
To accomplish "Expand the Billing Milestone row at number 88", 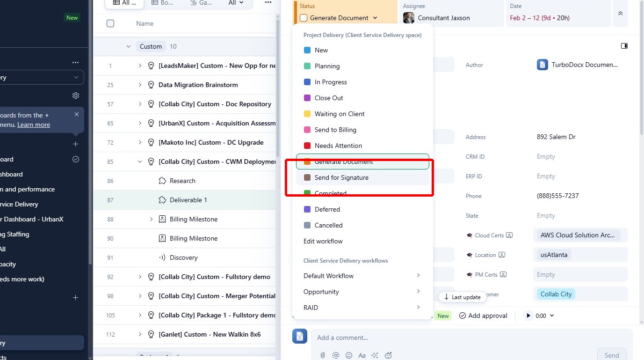I will point(151,219).
